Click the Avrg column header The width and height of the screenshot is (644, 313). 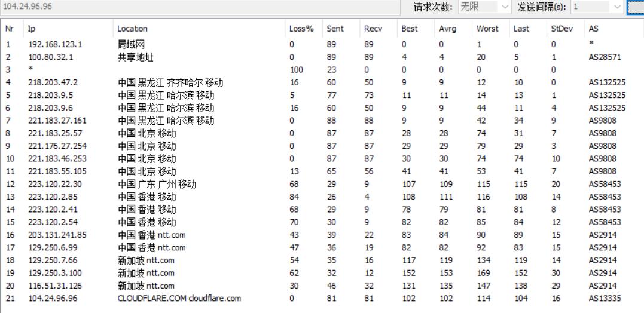[x=447, y=29]
